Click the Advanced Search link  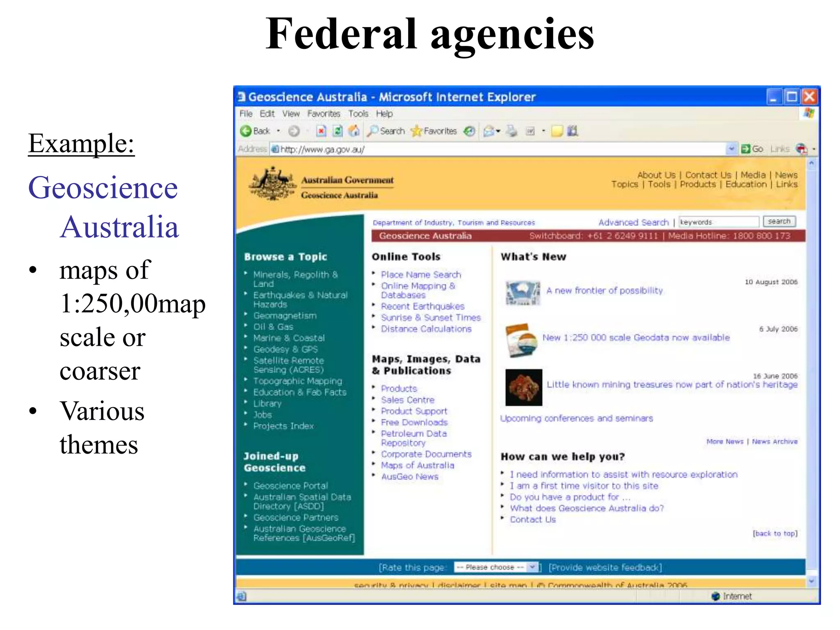coord(633,222)
